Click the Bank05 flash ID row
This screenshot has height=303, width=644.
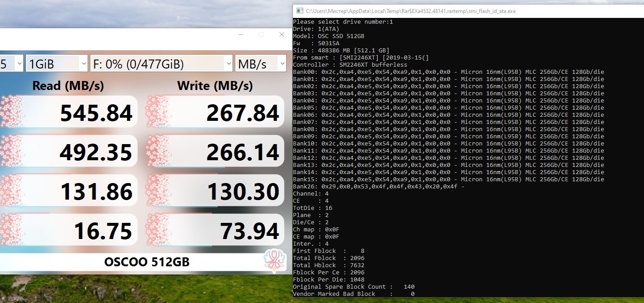pyautogui.click(x=449, y=107)
